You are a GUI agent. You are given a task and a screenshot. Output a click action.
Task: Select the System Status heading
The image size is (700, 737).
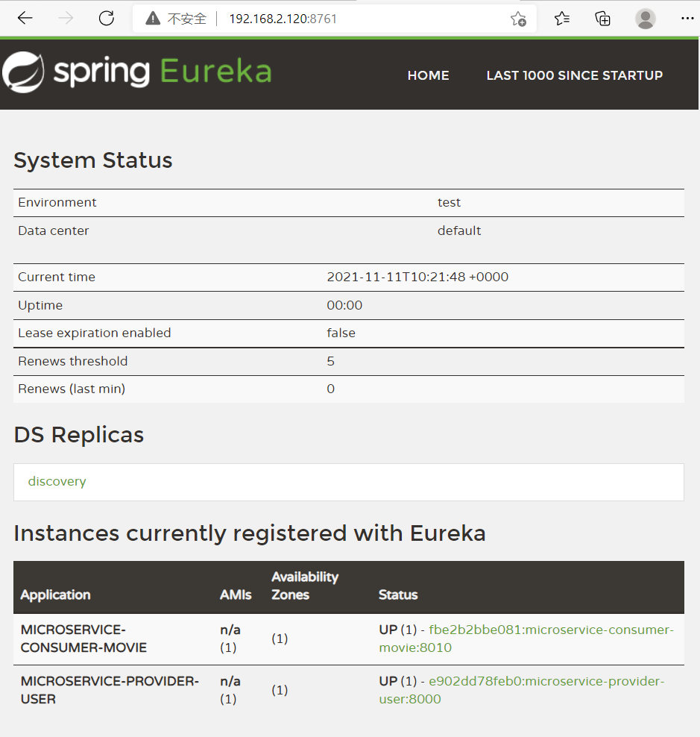click(93, 160)
